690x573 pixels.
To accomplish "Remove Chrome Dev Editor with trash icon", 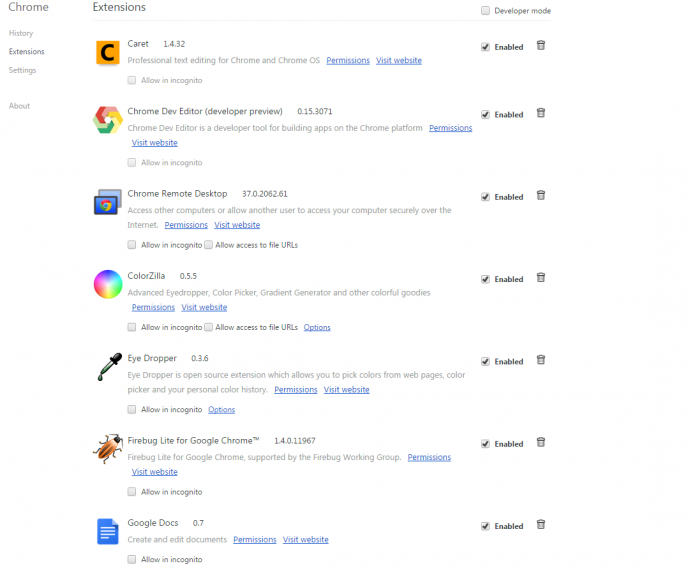I will pyautogui.click(x=541, y=113).
